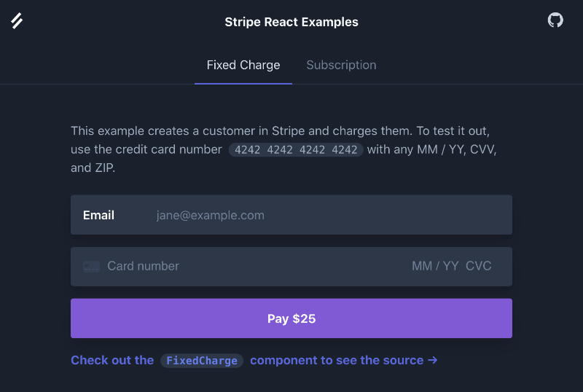Switch to the Subscription tab
The height and width of the screenshot is (392, 583).
pos(341,65)
